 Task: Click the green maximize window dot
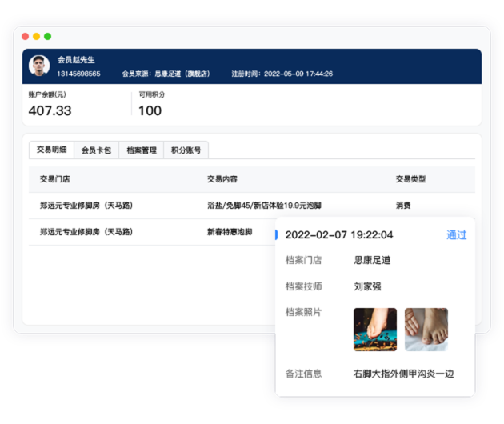47,36
